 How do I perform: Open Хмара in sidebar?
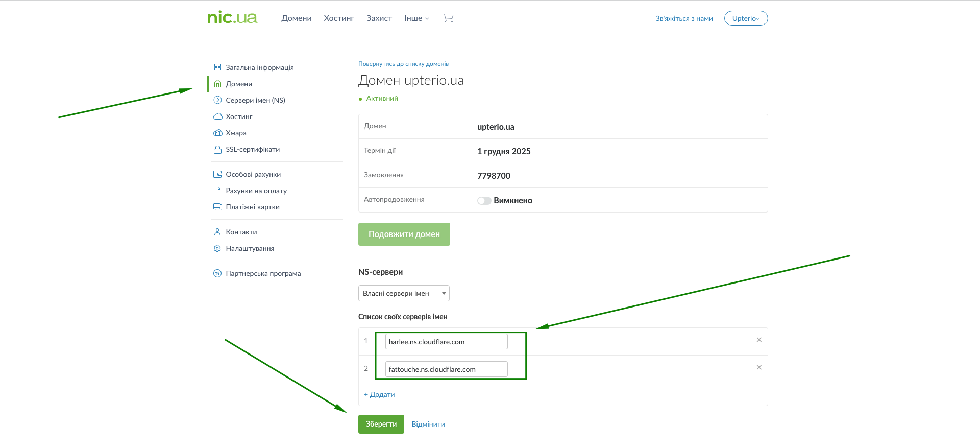[x=236, y=133]
